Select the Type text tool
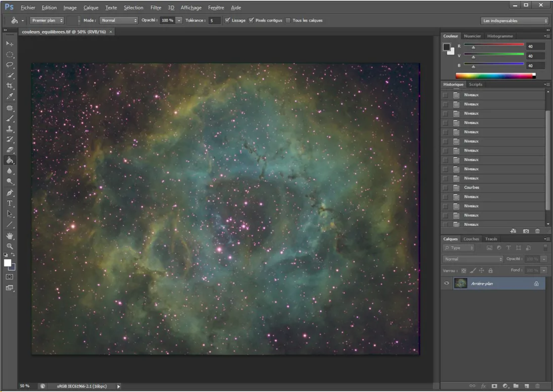Screen dimensions: 553x392 10,203
